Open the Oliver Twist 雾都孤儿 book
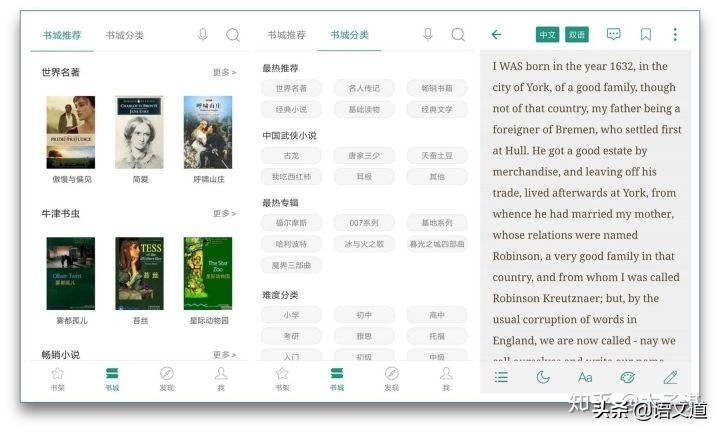 [x=71, y=273]
